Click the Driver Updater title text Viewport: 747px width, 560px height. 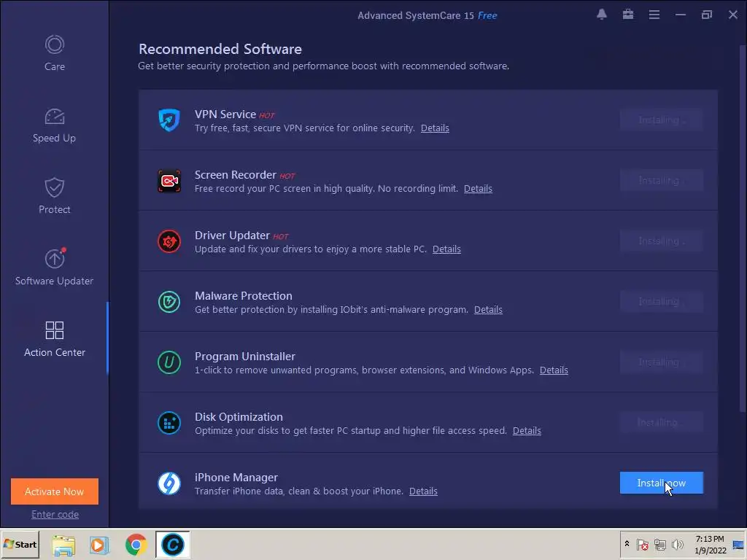(232, 236)
